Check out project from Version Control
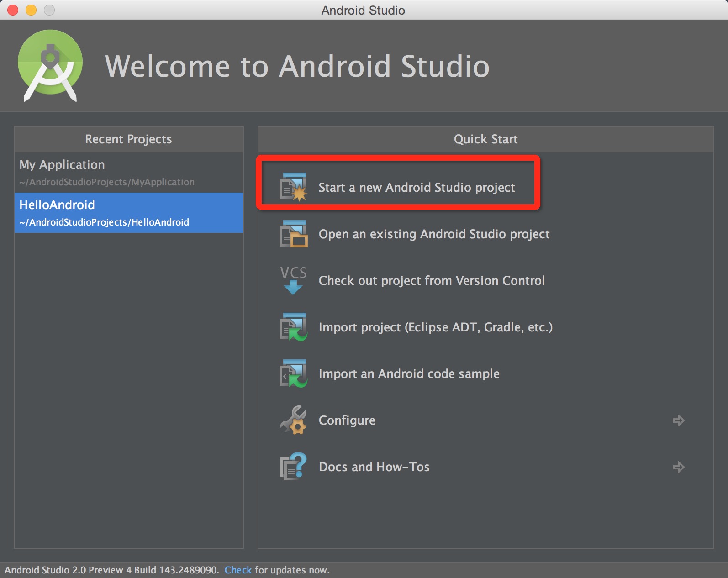The height and width of the screenshot is (578, 728). 432,281
